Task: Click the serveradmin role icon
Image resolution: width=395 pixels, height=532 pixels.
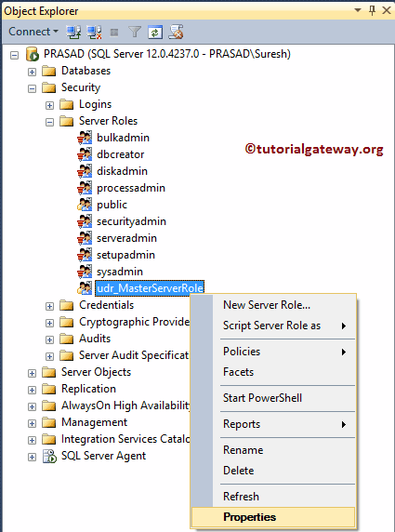Action: (x=85, y=238)
